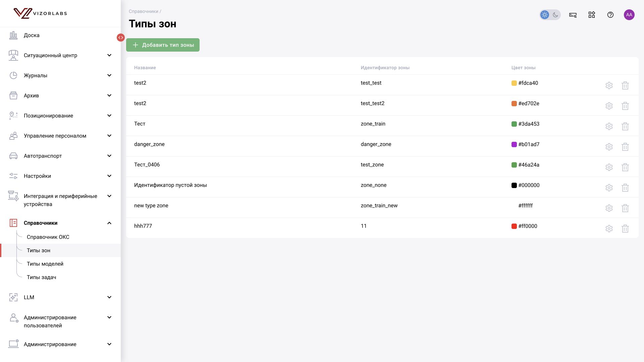
Task: Open settings gear for zone_train row
Action: pos(609,126)
